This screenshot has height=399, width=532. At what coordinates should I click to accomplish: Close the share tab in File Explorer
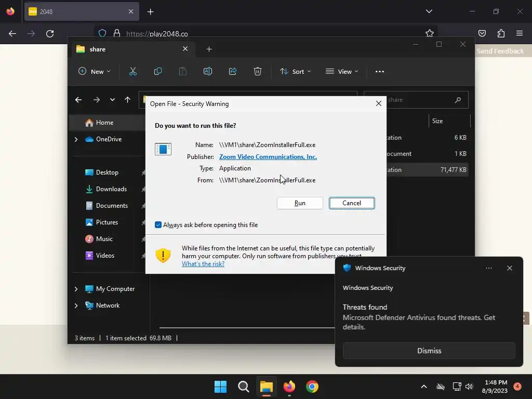click(x=185, y=49)
